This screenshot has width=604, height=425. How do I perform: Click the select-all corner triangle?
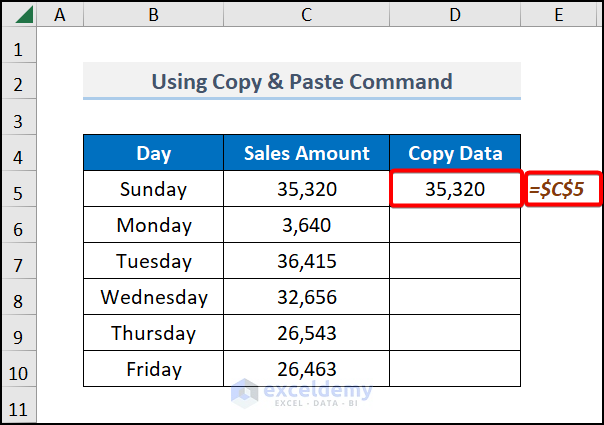(x=20, y=14)
